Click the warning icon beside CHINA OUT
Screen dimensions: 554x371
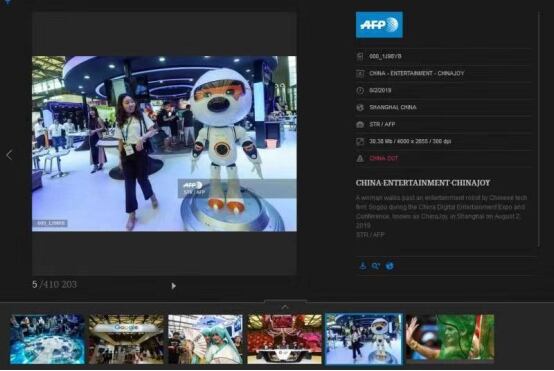[x=360, y=158]
